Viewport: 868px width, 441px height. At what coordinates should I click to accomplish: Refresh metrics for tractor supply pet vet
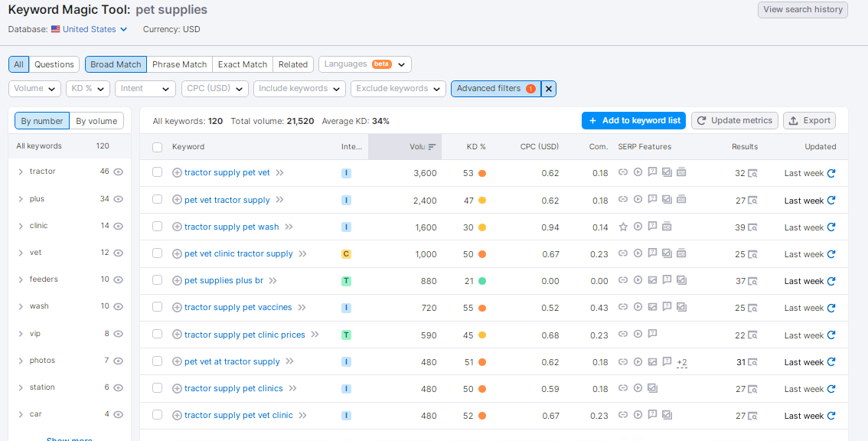[831, 173]
